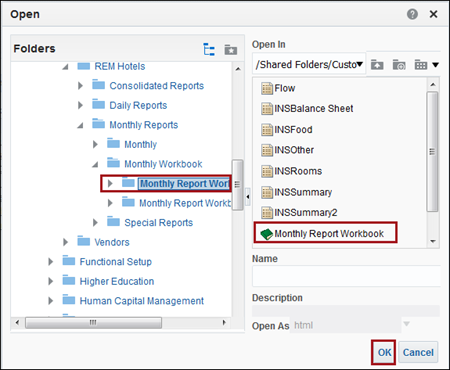Click the file list scroll down arrow

click(433, 241)
